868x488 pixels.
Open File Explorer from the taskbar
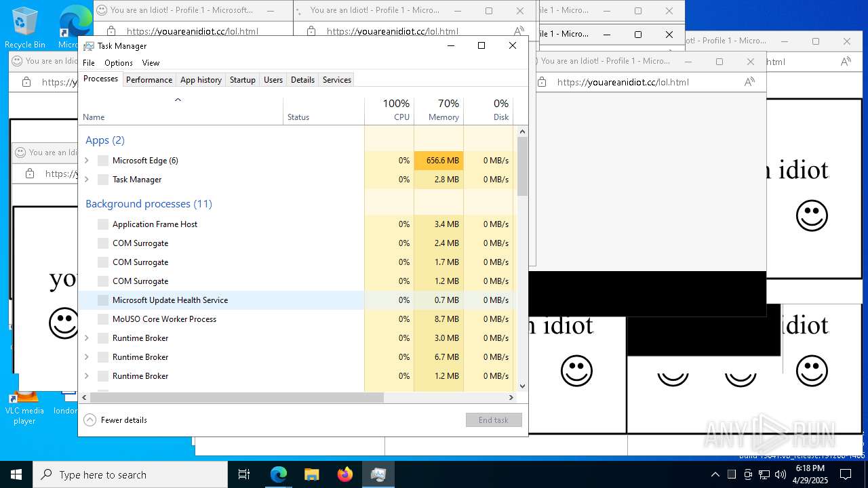coord(311,474)
